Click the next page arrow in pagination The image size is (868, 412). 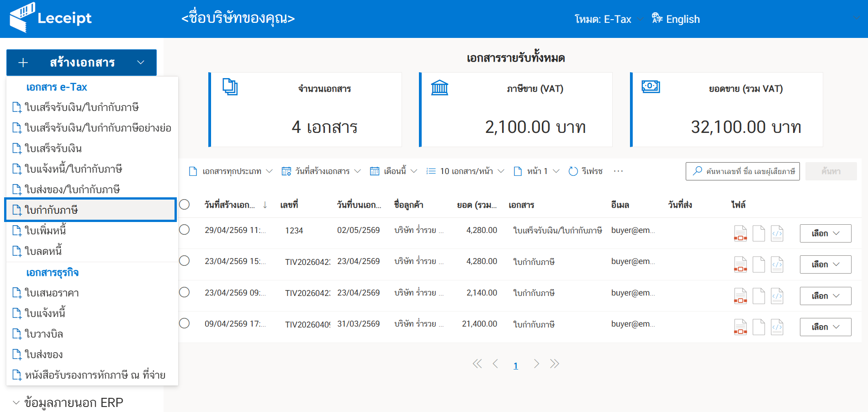coord(536,364)
